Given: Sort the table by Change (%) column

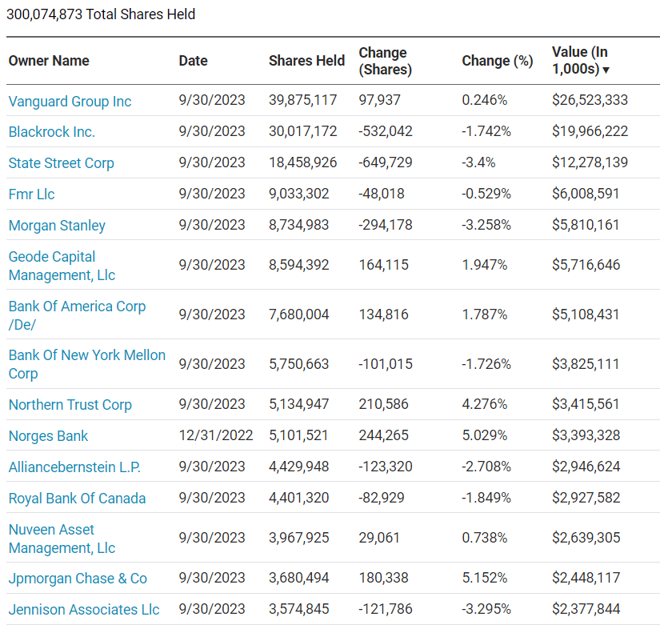Looking at the screenshot, I should tap(498, 61).
